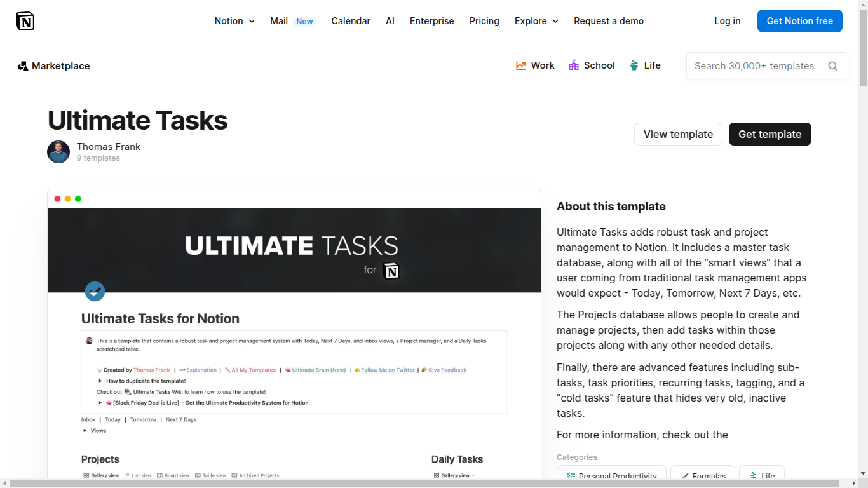
Task: Click the Tomorrow view link
Action: tap(143, 420)
